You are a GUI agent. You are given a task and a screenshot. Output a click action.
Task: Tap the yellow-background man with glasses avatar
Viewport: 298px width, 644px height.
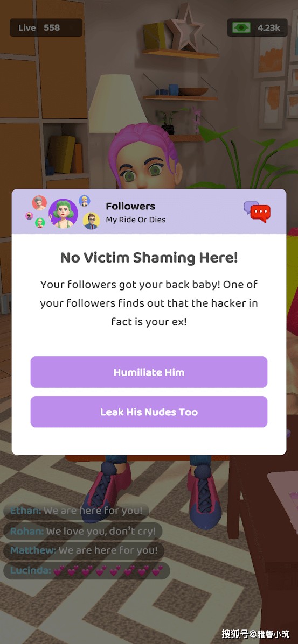(x=91, y=221)
